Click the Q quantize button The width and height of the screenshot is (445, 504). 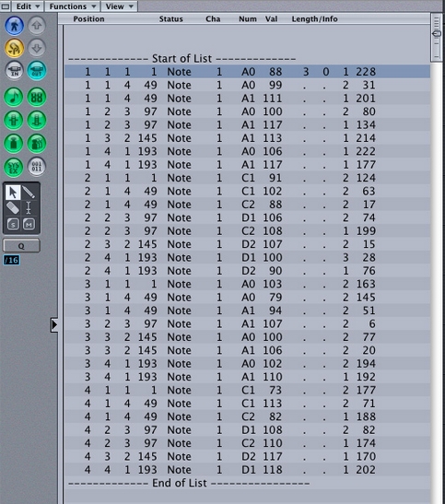(x=21, y=246)
